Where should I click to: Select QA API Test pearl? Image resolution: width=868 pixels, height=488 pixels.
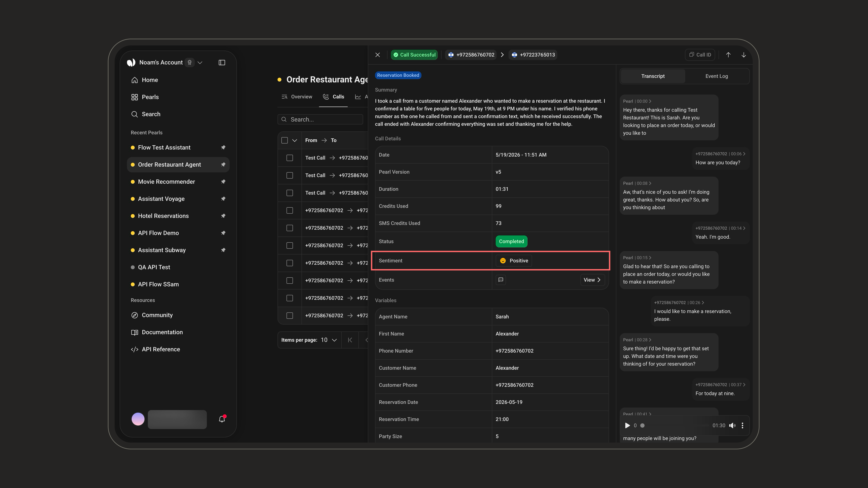click(178, 267)
